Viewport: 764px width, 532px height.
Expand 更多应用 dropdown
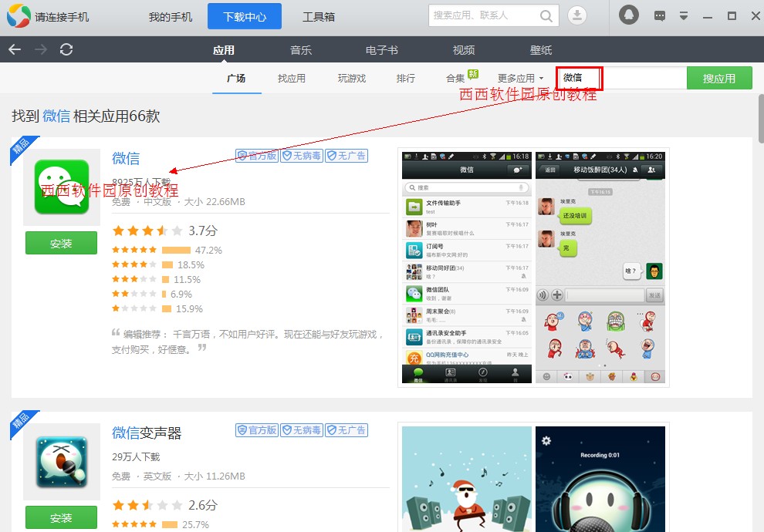click(x=520, y=79)
